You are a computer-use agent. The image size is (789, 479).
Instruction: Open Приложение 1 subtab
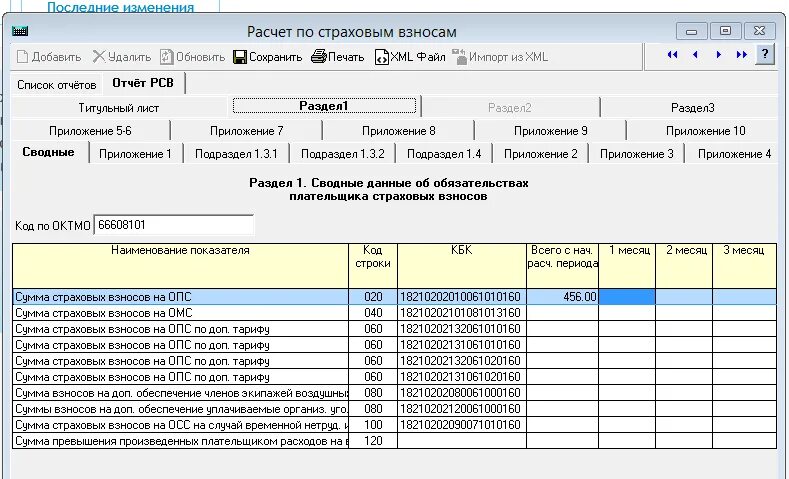coord(135,154)
